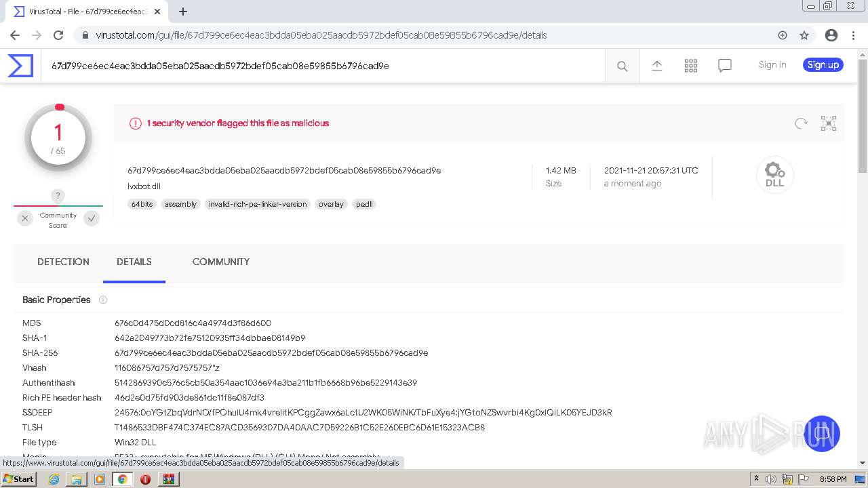Switch to the DETECTION tab

pos(63,262)
